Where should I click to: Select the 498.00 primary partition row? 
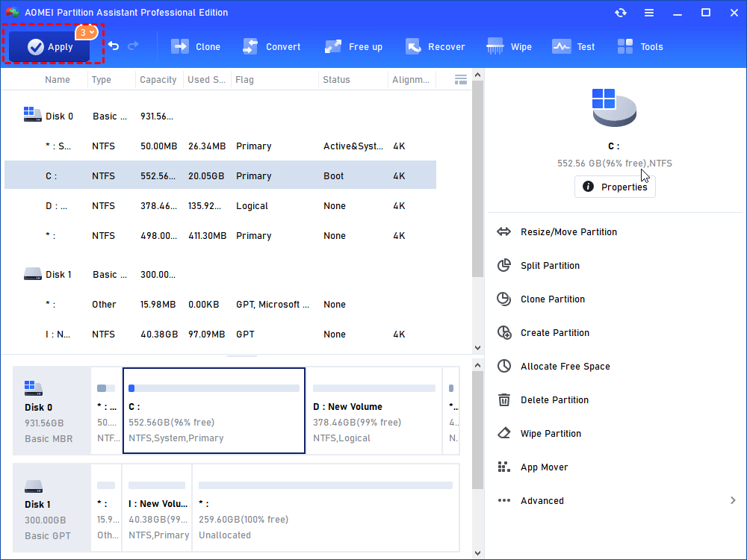click(220, 236)
